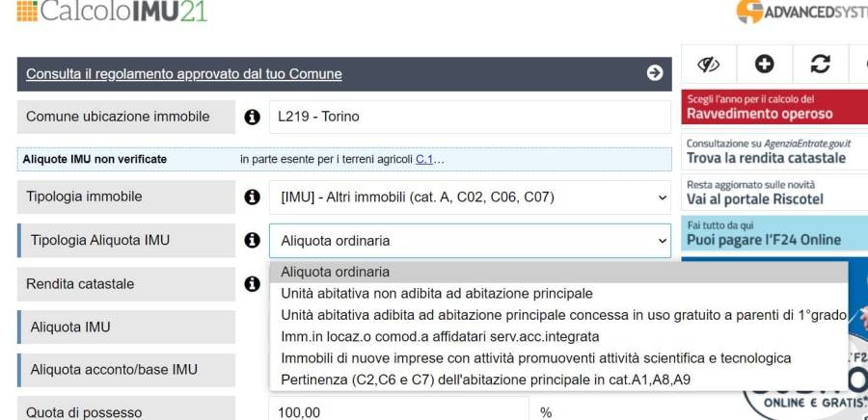
Task: Open the C.1 link in aliquote note
Action: click(424, 159)
